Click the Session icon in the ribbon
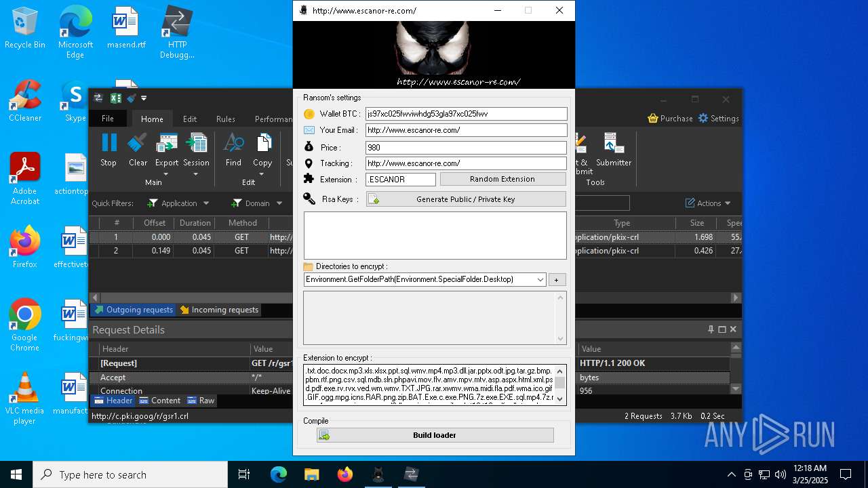This screenshot has height=488, width=868. pos(196,143)
